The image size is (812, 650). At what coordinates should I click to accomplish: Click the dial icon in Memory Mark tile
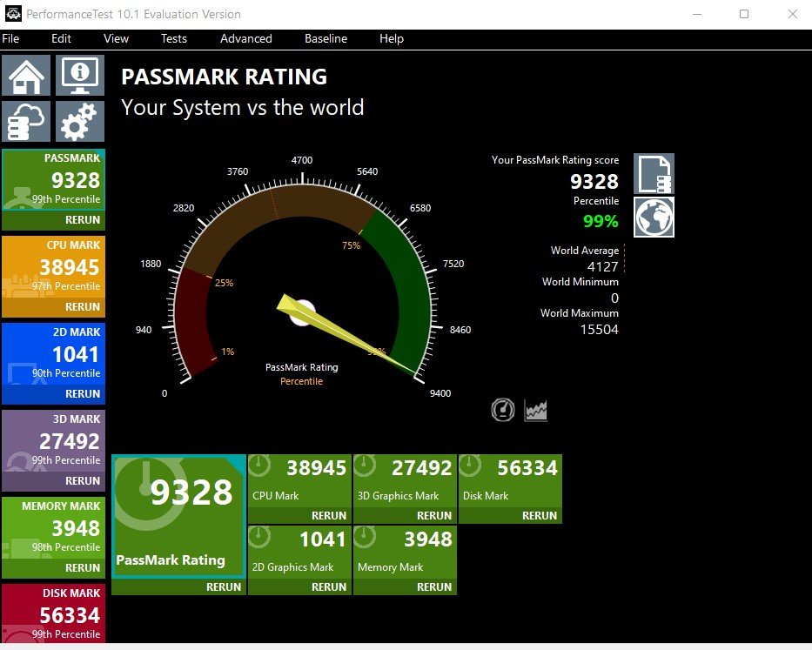[x=365, y=537]
